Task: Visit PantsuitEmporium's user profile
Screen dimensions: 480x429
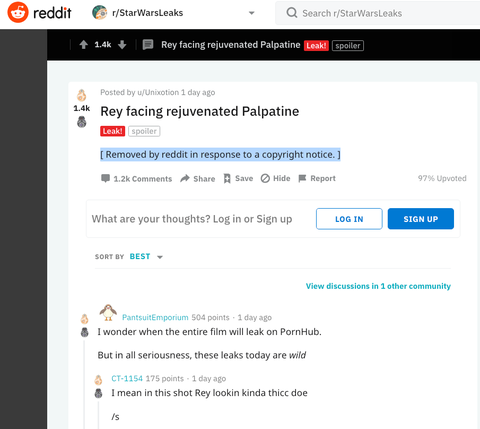Action: click(155, 317)
